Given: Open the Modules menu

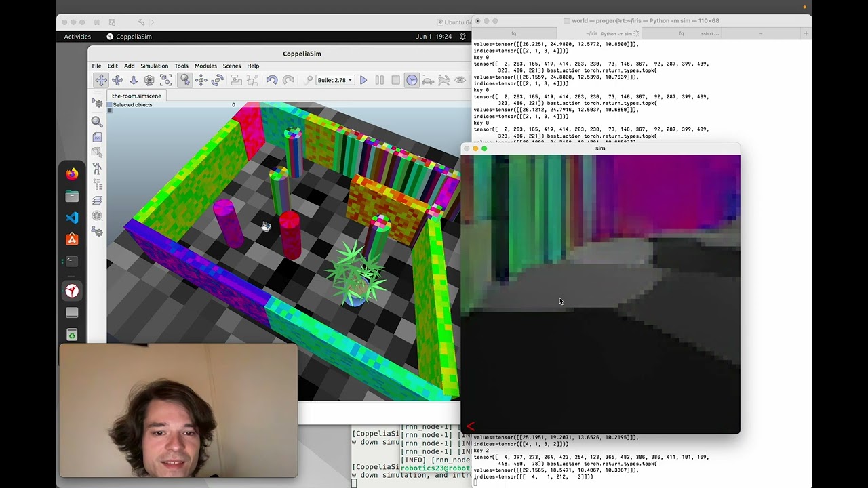Looking at the screenshot, I should [205, 66].
